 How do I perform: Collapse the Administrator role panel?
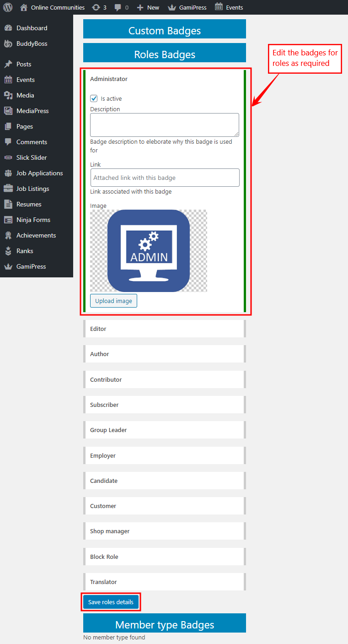coord(164,79)
